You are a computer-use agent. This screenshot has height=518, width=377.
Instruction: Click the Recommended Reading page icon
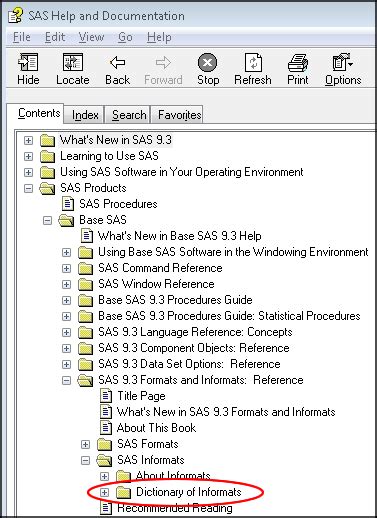106,508
